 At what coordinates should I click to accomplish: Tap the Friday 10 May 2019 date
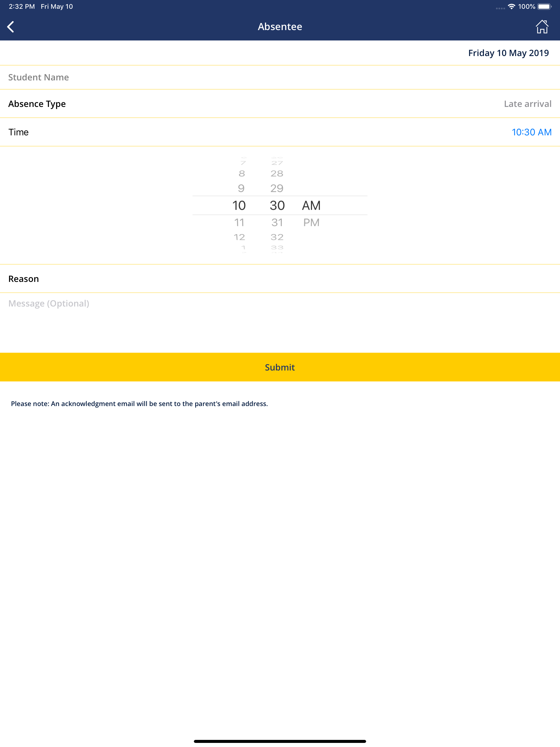click(508, 53)
